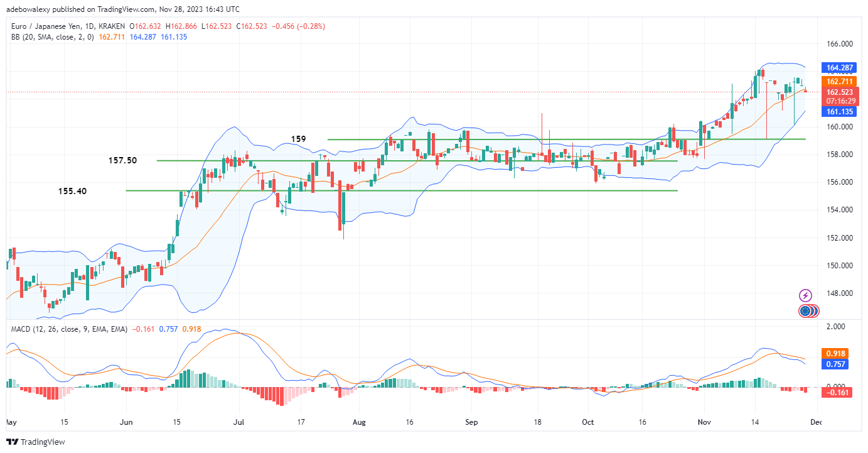The width and height of the screenshot is (868, 453).
Task: Click the blue 161.135 value in BB legend
Action: pyautogui.click(x=174, y=37)
